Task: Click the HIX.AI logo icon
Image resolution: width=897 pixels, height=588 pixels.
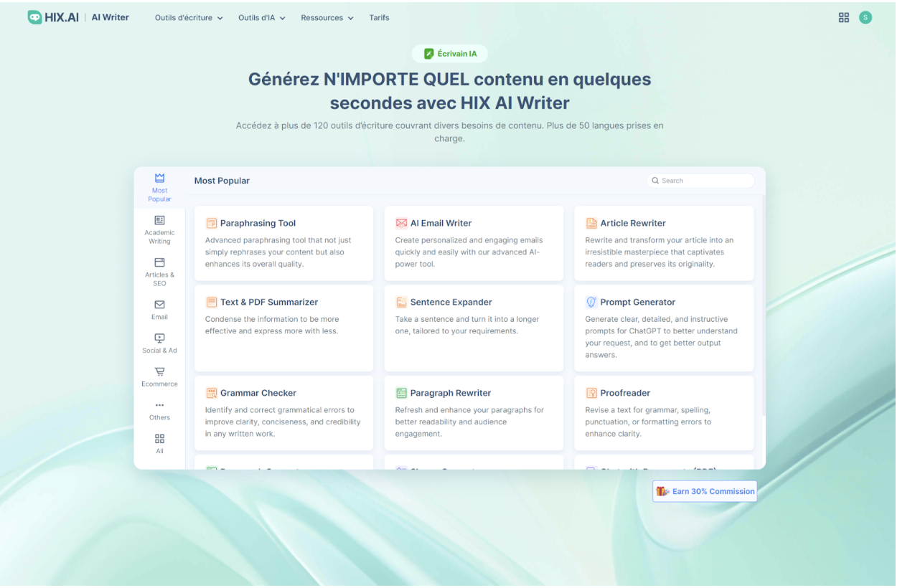Action: 35,17
